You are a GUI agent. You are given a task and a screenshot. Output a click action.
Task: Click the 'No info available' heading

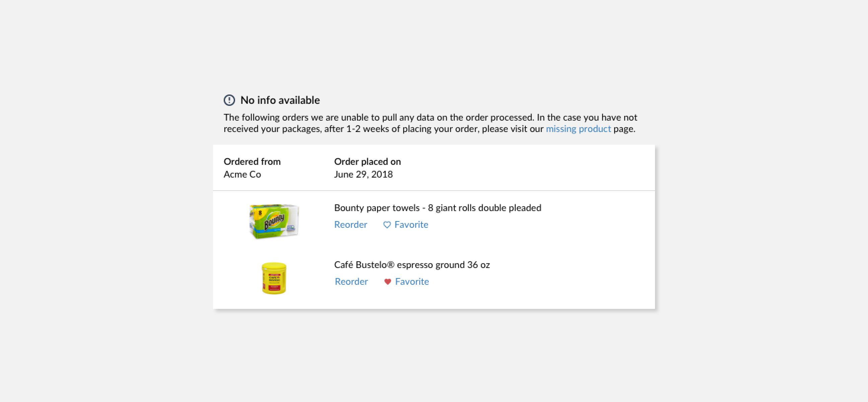point(280,100)
